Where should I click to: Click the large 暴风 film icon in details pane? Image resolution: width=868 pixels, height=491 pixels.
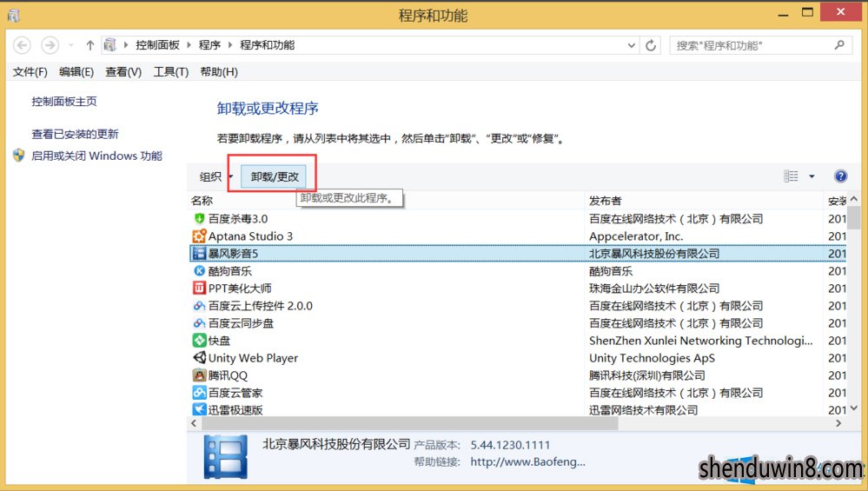[225, 457]
